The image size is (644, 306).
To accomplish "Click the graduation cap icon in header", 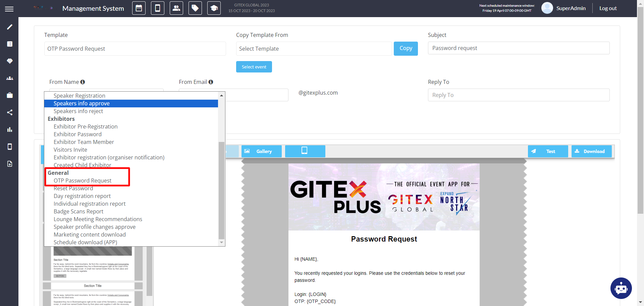I will (x=214, y=8).
